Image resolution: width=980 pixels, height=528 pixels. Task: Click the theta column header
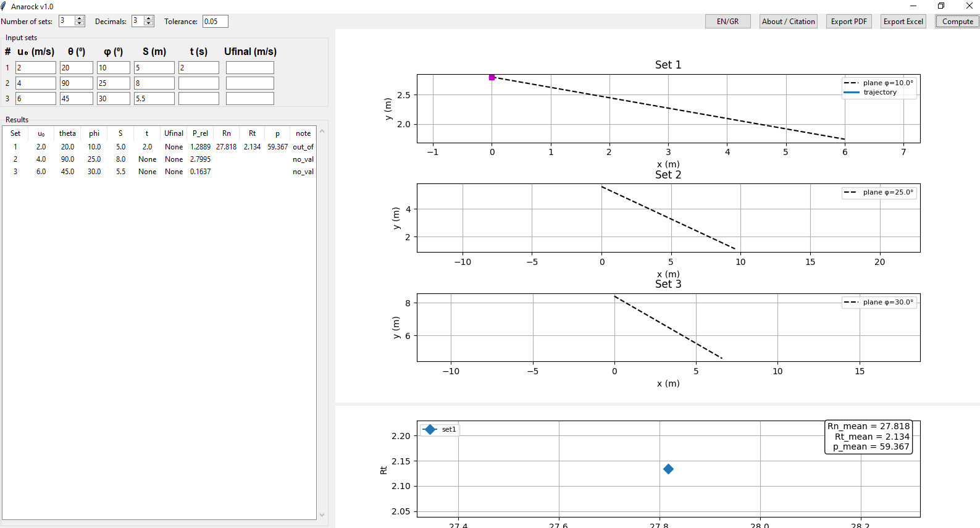click(x=67, y=133)
